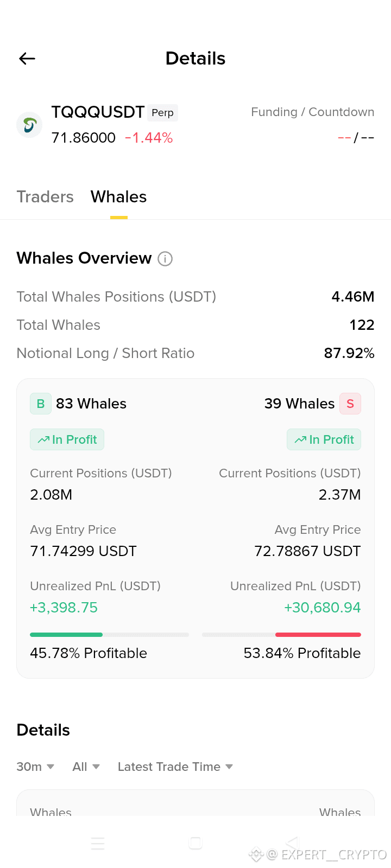
Task: Switch to the Traders tab
Action: pyautogui.click(x=45, y=197)
